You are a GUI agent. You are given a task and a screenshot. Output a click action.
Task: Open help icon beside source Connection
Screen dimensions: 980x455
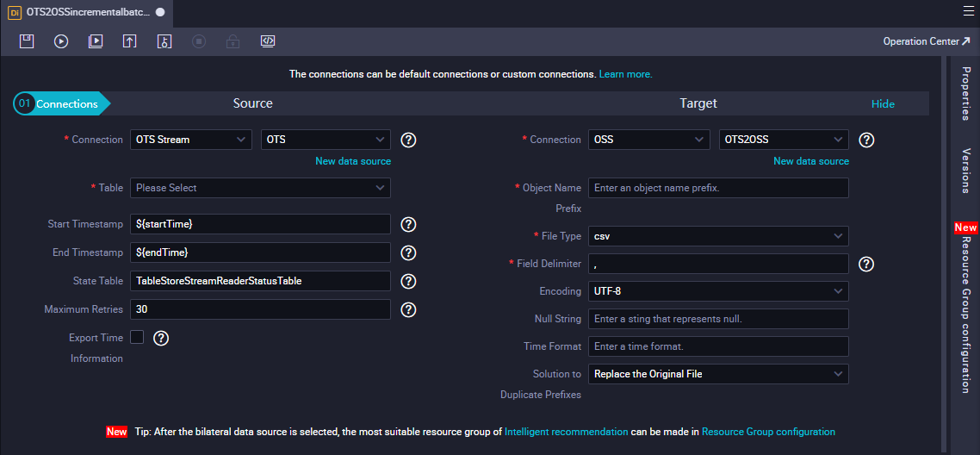tap(408, 140)
